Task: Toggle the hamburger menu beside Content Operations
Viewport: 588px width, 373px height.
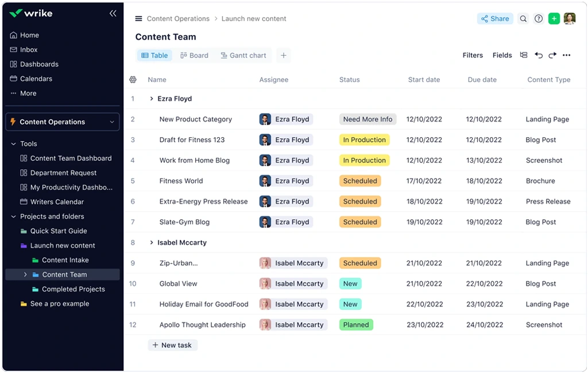Action: pyautogui.click(x=138, y=19)
